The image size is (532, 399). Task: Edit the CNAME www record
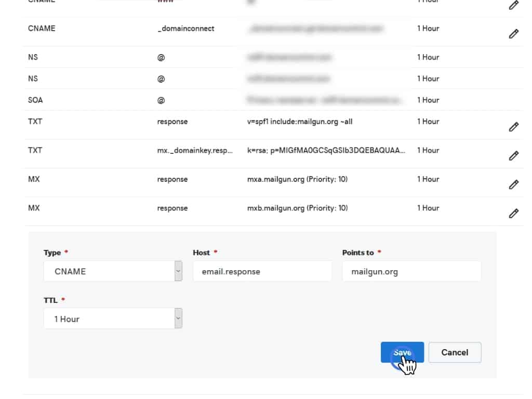(513, 5)
